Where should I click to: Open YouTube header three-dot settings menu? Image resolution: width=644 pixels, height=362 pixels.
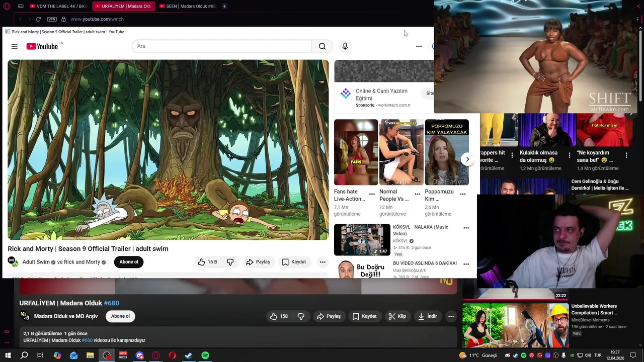point(419,46)
